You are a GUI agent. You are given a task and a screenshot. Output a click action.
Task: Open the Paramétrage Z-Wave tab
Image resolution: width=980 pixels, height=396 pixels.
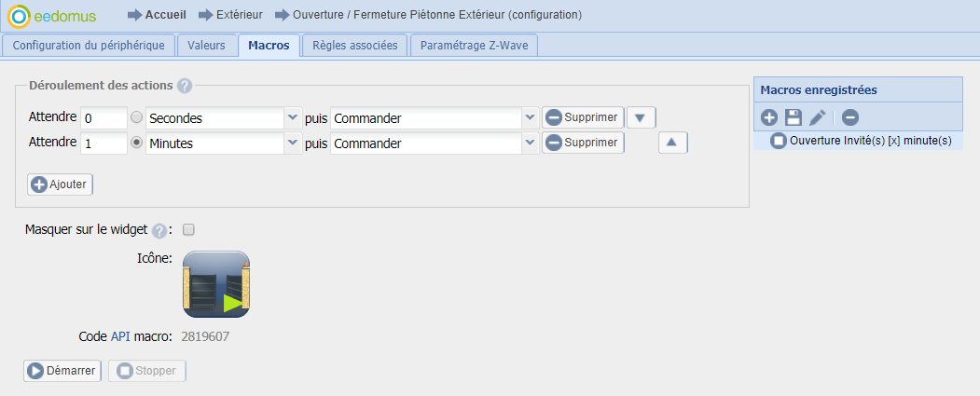474,46
